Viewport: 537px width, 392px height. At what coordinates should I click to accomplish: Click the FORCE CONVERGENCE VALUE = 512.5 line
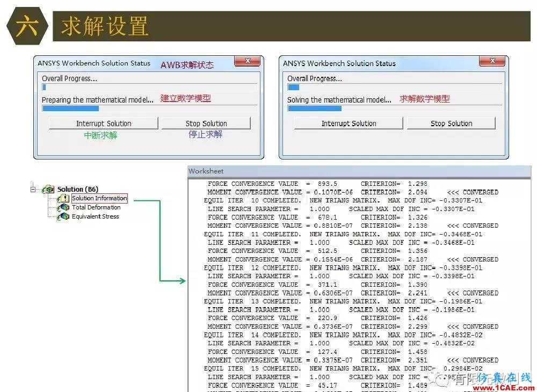[317, 251]
